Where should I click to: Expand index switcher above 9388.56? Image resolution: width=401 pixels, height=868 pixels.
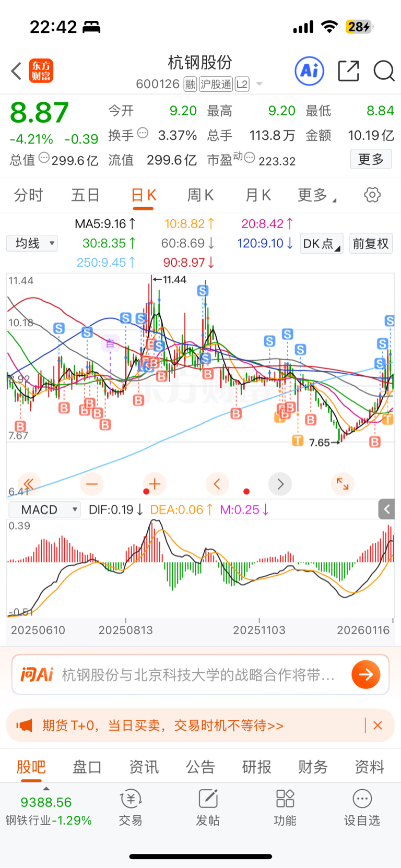pos(46,789)
